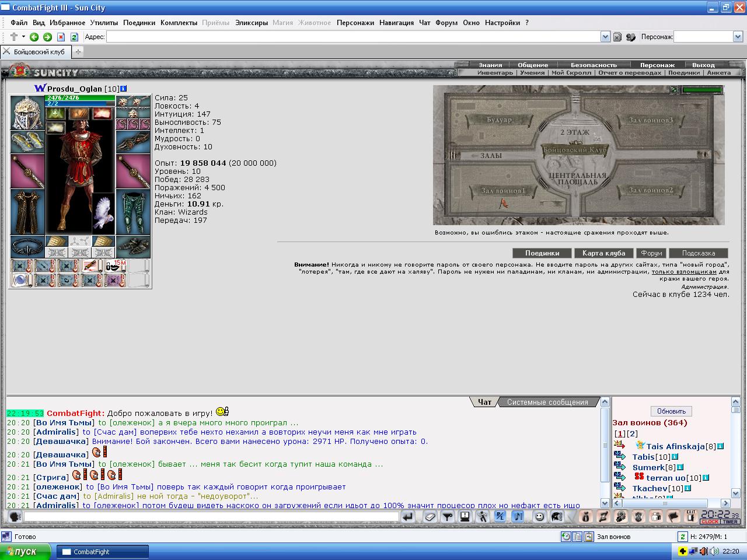
Task: Open the Поединки menu in menu bar
Action: [139, 23]
